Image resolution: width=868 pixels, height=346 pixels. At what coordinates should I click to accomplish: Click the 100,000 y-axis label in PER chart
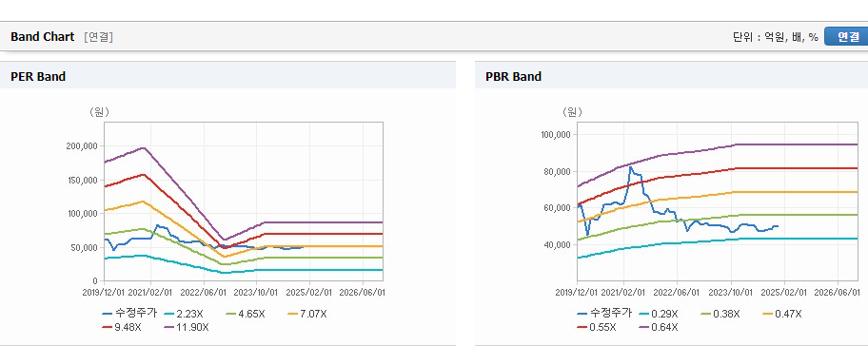click(x=82, y=213)
